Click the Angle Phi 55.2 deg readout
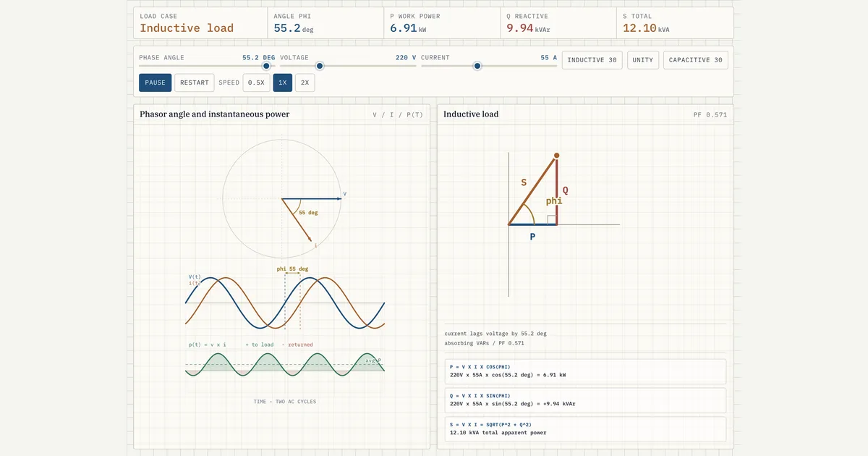The image size is (868, 456). (x=294, y=28)
